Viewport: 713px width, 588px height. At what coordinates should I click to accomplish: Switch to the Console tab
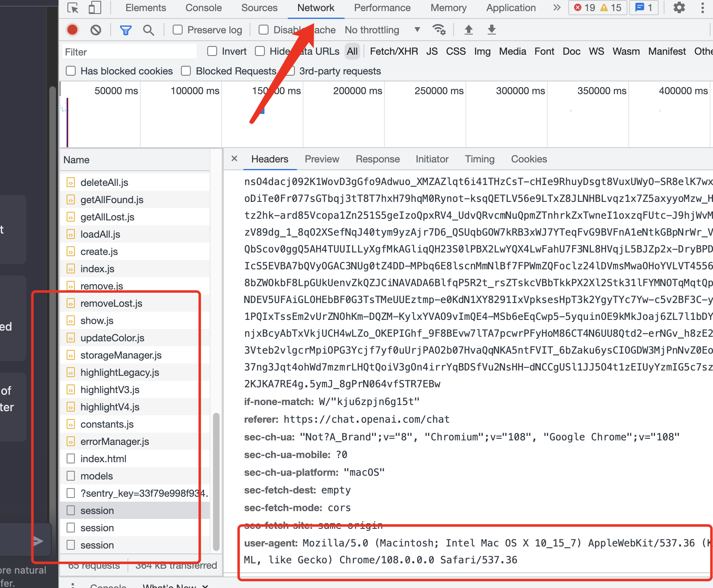(204, 8)
